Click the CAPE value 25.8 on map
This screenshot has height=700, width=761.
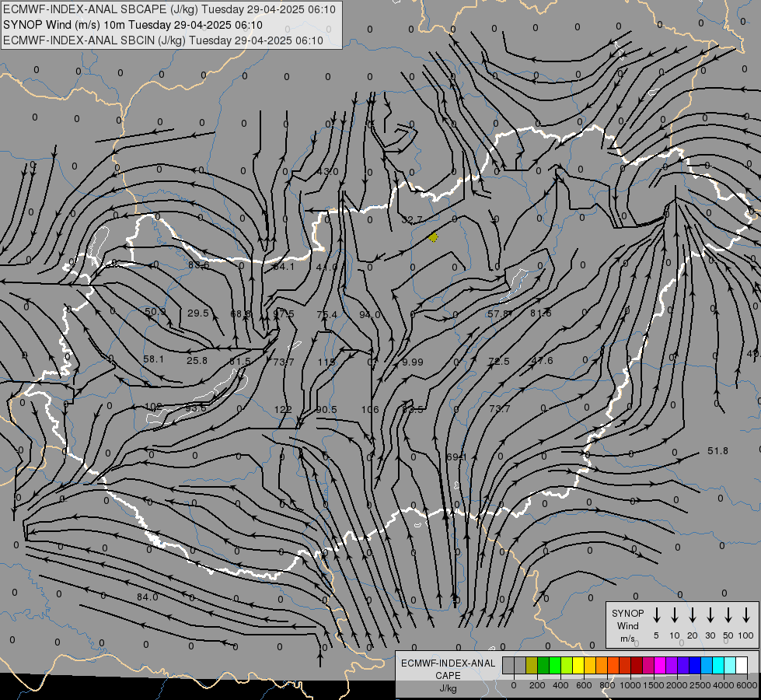coord(197,360)
